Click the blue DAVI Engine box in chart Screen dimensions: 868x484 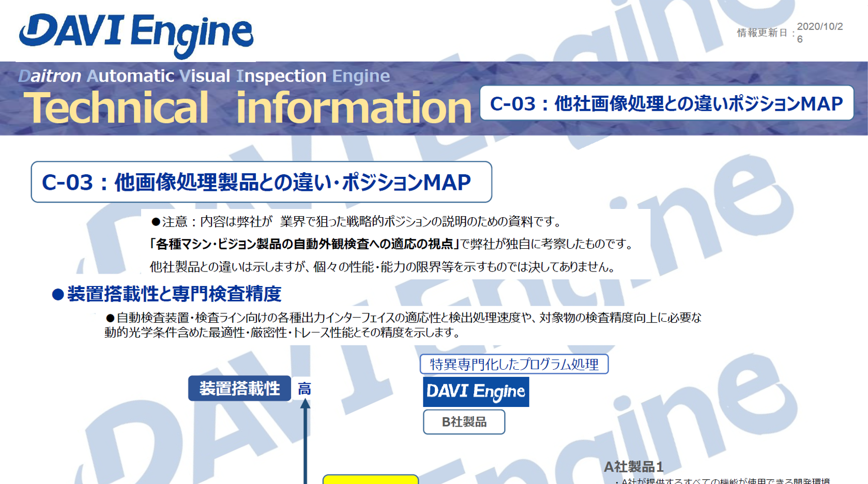click(476, 391)
